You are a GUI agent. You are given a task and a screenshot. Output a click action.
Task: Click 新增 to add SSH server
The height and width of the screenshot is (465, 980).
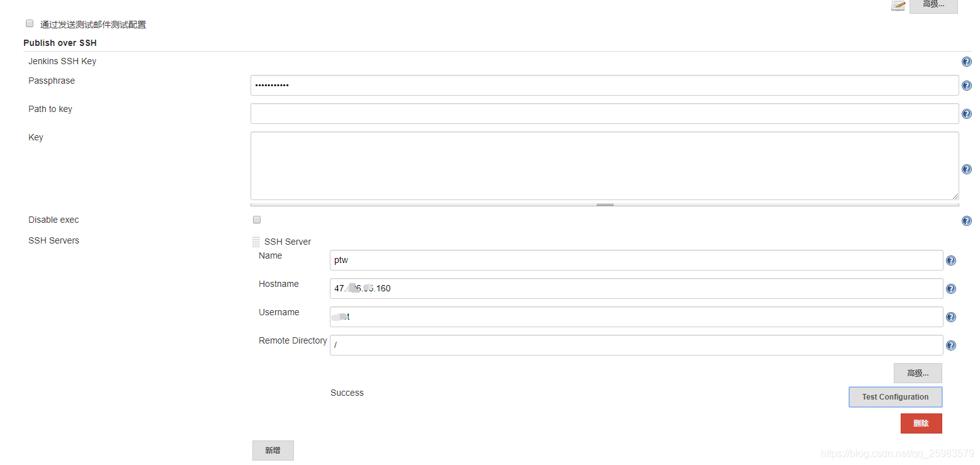[x=273, y=451]
